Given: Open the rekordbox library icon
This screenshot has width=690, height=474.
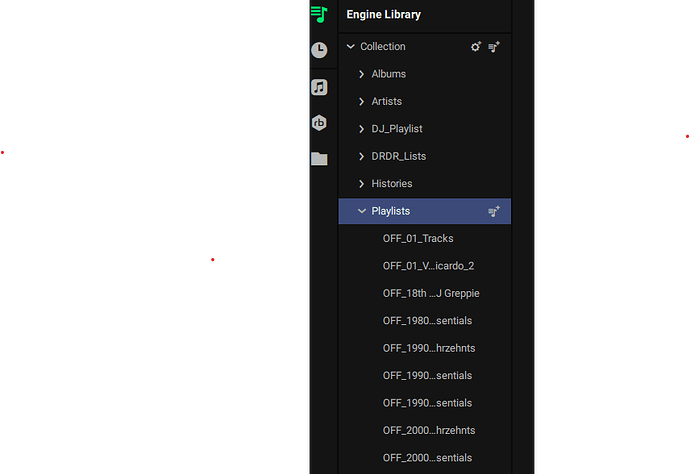Looking at the screenshot, I should pyautogui.click(x=319, y=123).
